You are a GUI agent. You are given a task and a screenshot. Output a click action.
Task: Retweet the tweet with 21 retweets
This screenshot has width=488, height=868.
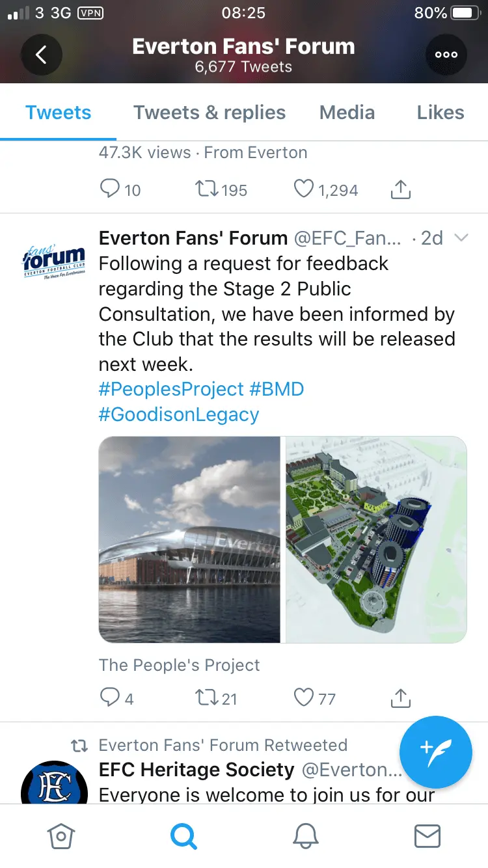[207, 698]
